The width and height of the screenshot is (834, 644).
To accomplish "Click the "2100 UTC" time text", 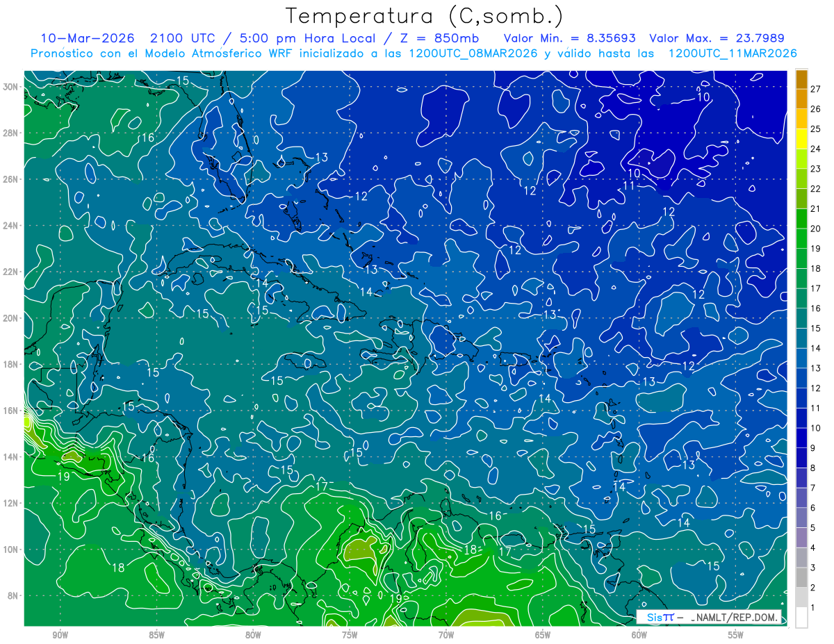I will point(182,38).
